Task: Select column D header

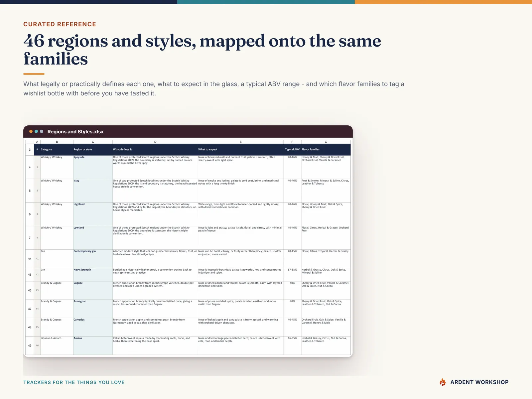Action: click(x=155, y=142)
